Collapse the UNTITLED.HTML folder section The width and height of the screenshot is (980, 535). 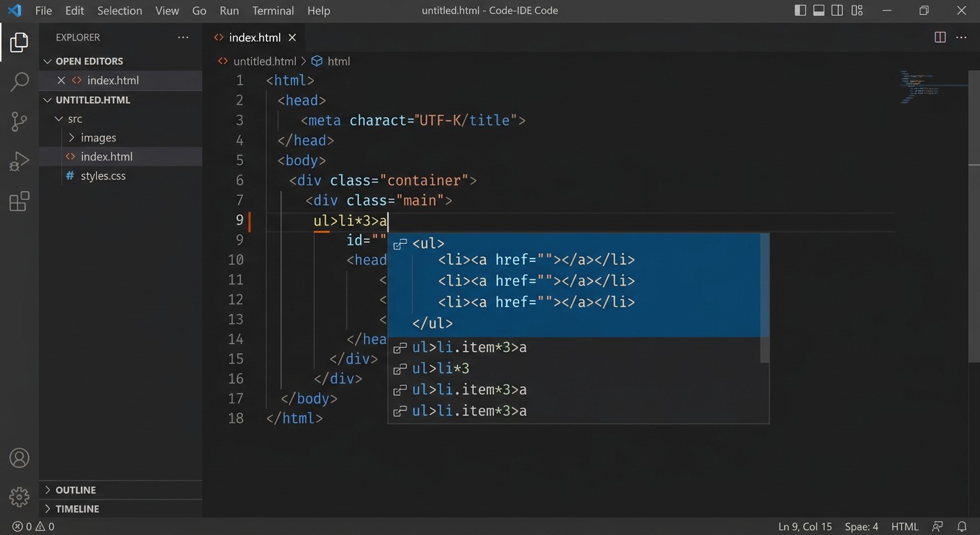tap(47, 100)
